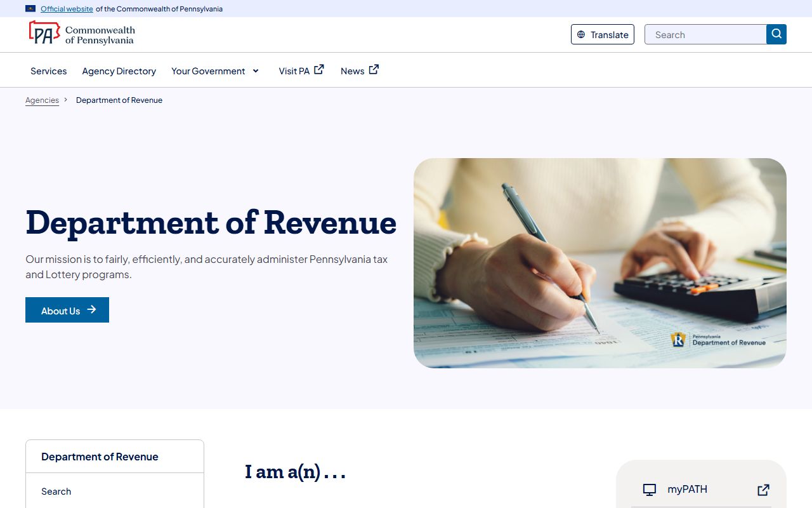Open the About Us button
The width and height of the screenshot is (812, 508).
coord(67,310)
